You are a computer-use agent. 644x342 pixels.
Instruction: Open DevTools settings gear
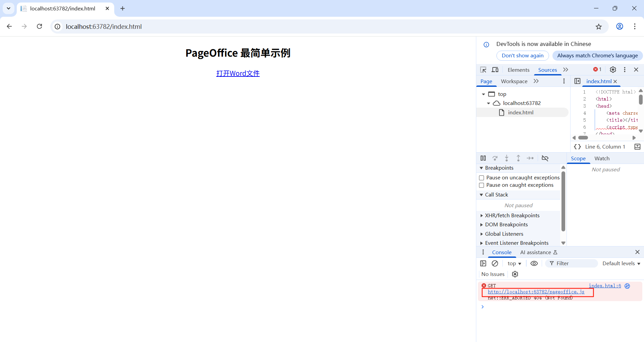[613, 69]
